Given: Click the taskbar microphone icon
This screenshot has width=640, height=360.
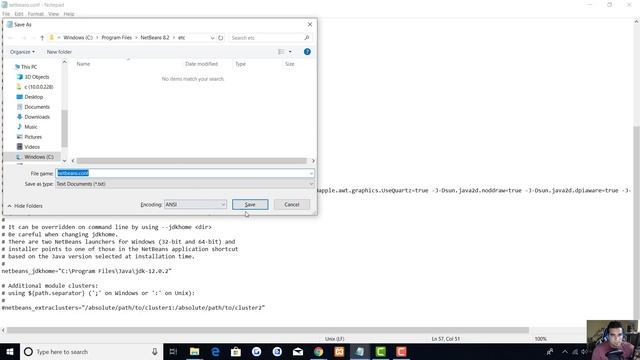Looking at the screenshot, I should 155,351.
